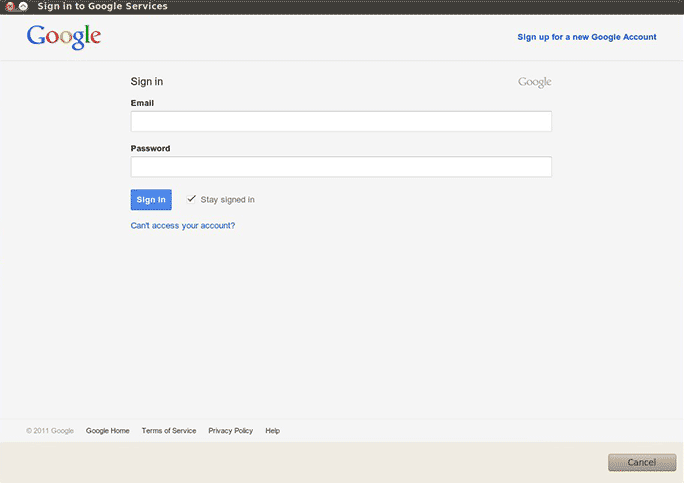
Task: Click the large Google logo in header
Action: [x=64, y=37]
